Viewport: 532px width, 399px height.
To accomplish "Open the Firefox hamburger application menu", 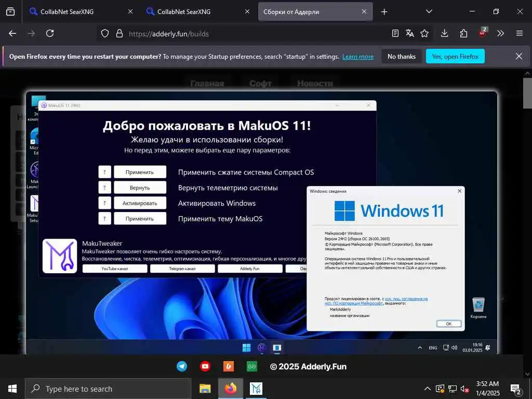I will tap(520, 33).
